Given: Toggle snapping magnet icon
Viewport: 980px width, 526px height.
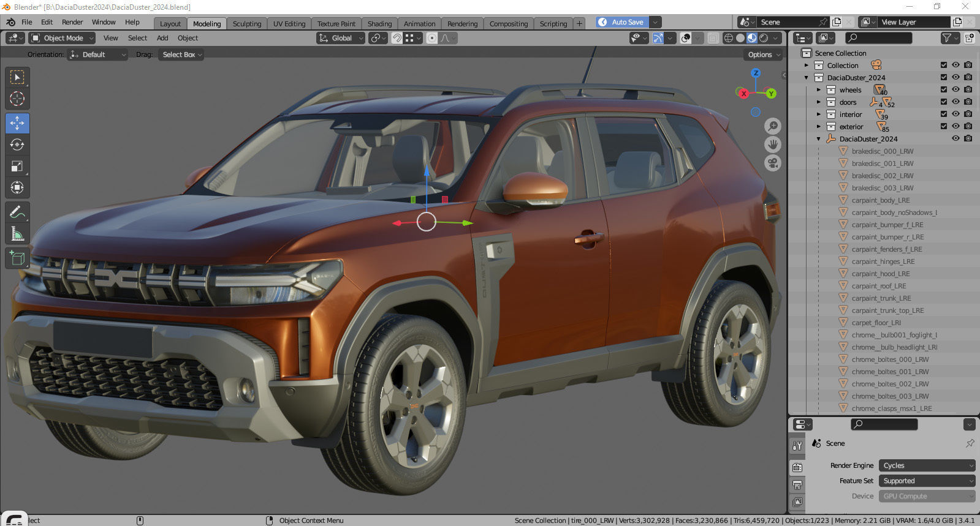Looking at the screenshot, I should click(397, 38).
